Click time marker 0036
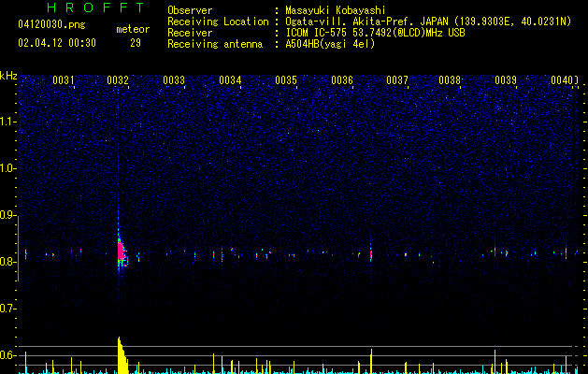This screenshot has width=588, height=374. [342, 80]
